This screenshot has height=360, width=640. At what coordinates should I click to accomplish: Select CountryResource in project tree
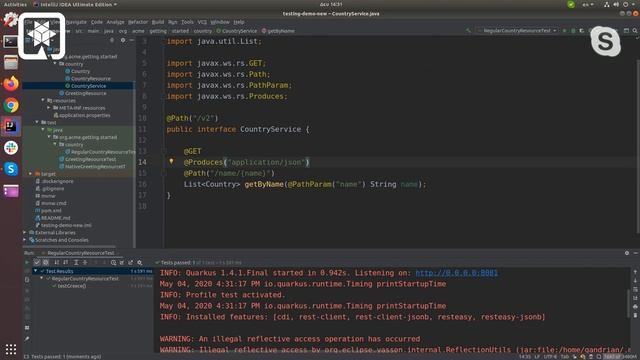point(91,78)
